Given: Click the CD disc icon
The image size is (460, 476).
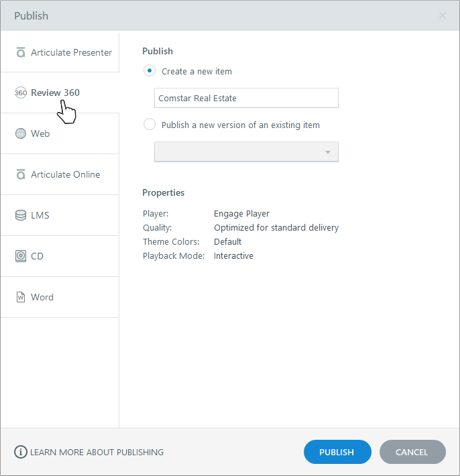Looking at the screenshot, I should point(21,256).
